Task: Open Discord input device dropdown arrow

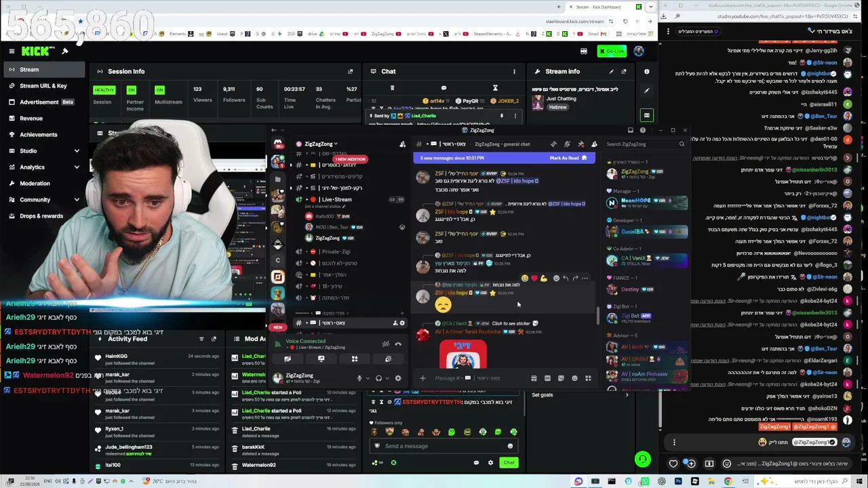Action: point(368,378)
